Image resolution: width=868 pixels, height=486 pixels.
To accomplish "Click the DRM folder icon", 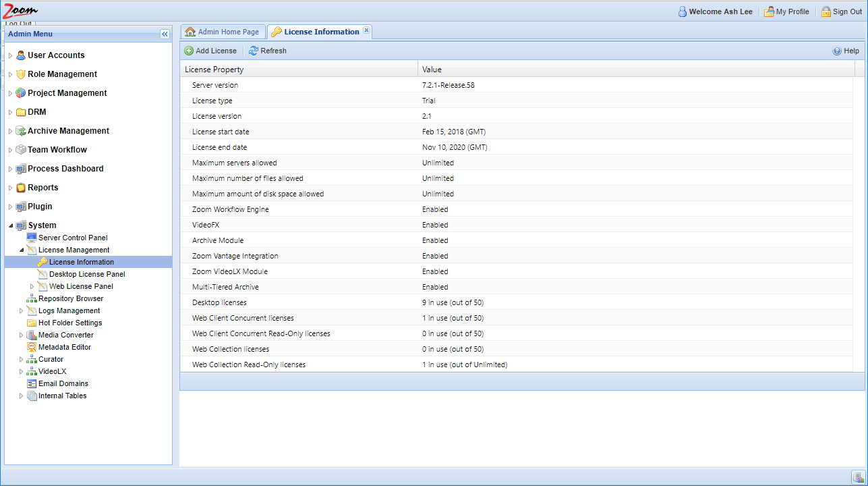I will 21,112.
